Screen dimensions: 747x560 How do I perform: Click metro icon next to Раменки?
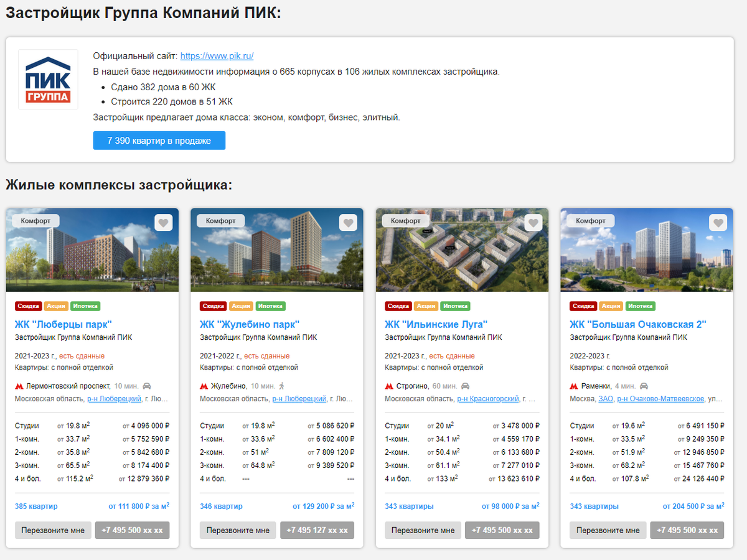tap(574, 386)
